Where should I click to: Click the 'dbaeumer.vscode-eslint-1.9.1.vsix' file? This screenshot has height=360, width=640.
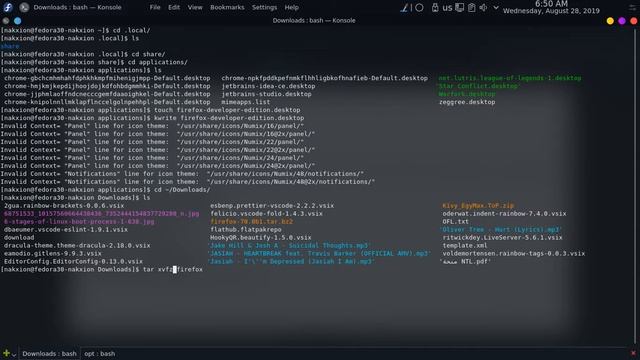[66, 229]
